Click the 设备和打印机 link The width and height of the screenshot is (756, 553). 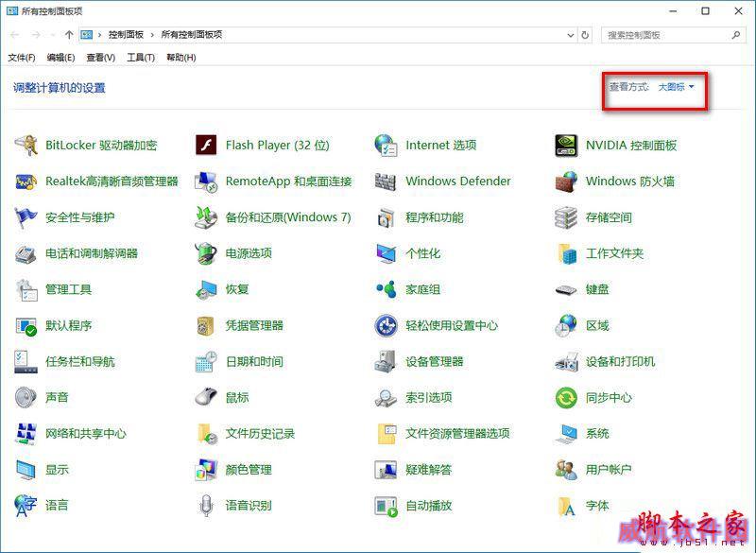click(621, 362)
